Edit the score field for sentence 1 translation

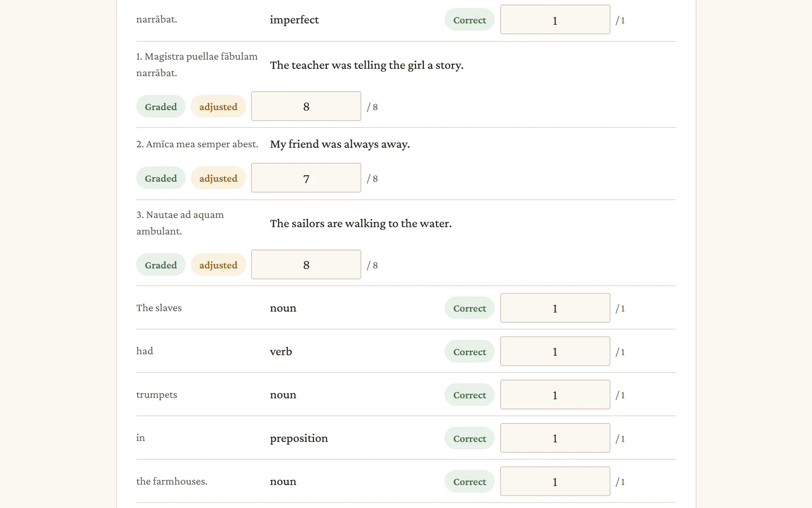click(306, 106)
